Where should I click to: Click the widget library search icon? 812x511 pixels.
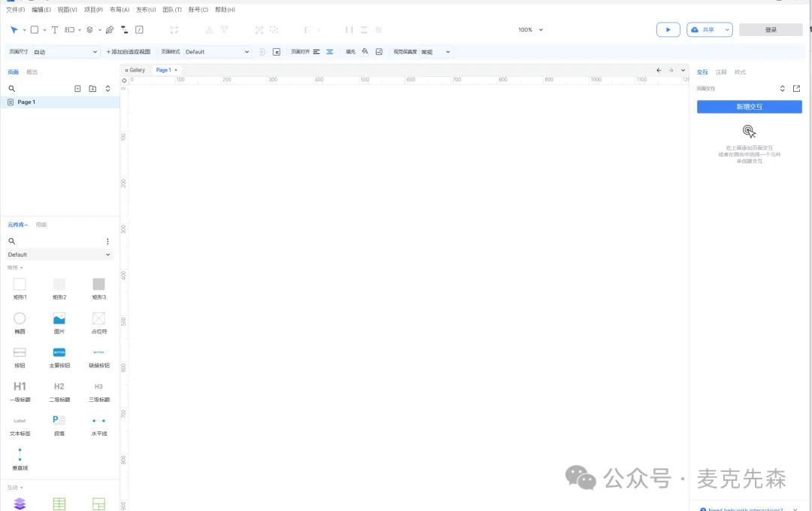coord(12,242)
